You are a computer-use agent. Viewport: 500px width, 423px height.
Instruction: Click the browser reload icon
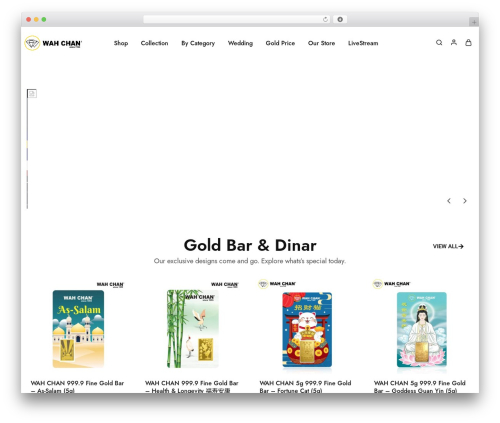pos(325,20)
